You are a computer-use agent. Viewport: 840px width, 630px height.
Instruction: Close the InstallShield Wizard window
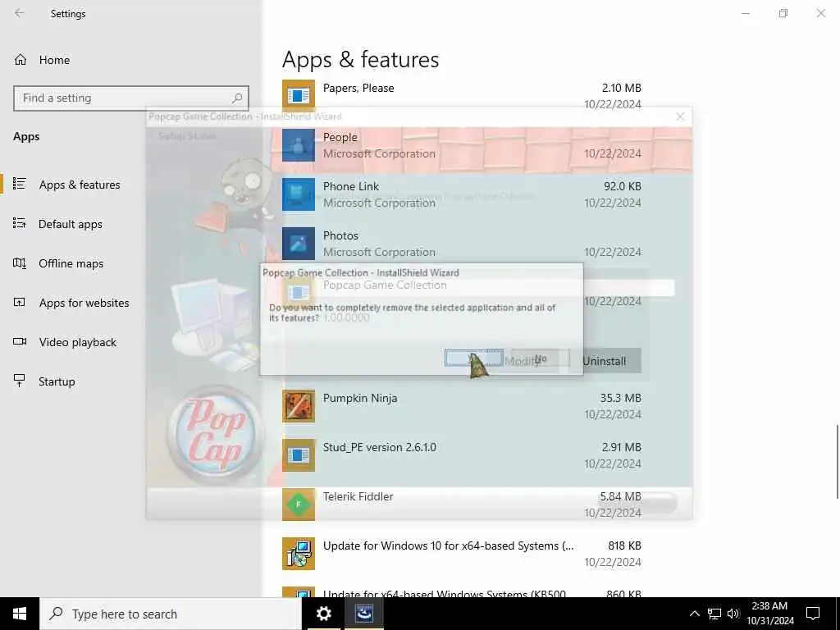point(680,116)
